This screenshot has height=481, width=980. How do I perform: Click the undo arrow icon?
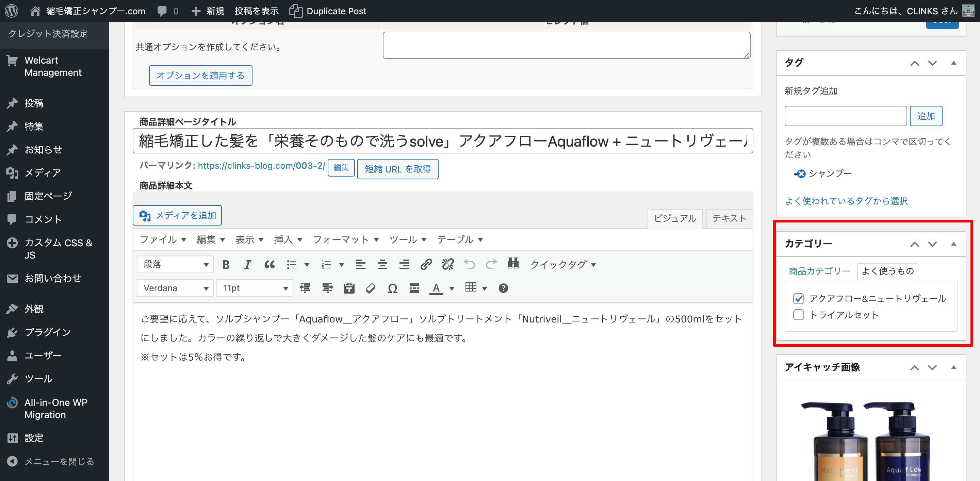[470, 264]
